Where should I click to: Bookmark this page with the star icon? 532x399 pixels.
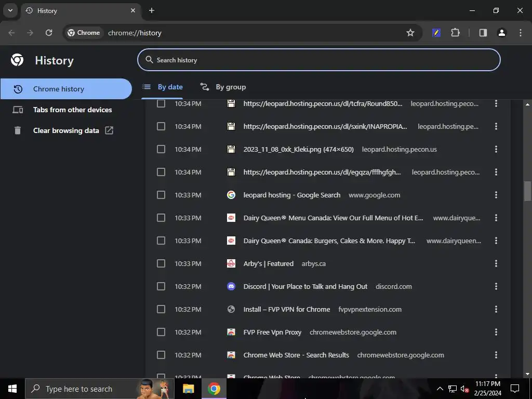pyautogui.click(x=410, y=33)
